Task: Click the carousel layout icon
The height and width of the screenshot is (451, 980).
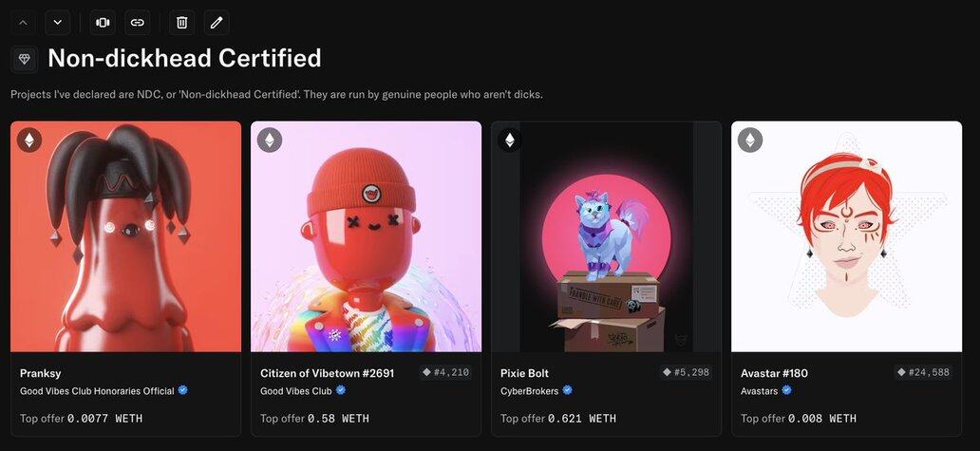Action: tap(103, 22)
